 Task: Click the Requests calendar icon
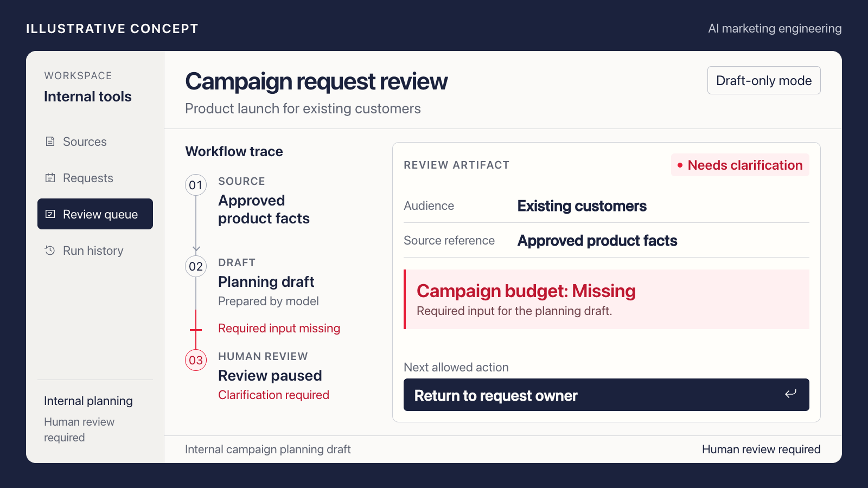[50, 178]
